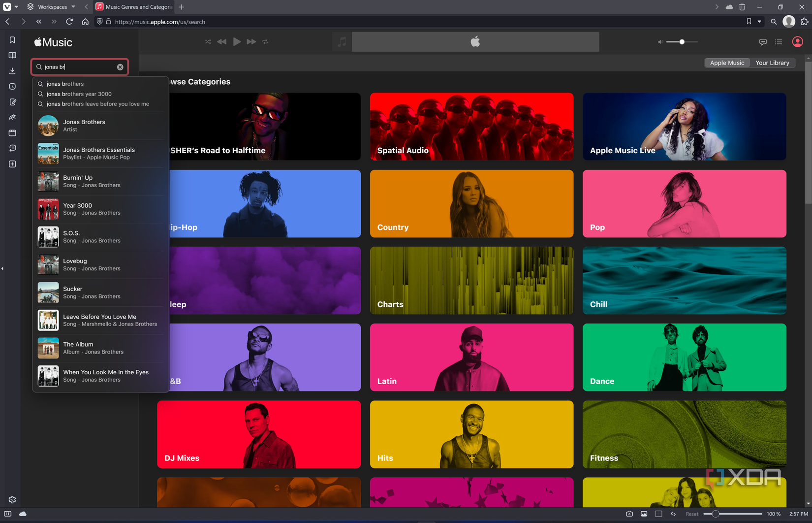Choose Sucker song result
The image size is (812, 523).
click(x=100, y=293)
